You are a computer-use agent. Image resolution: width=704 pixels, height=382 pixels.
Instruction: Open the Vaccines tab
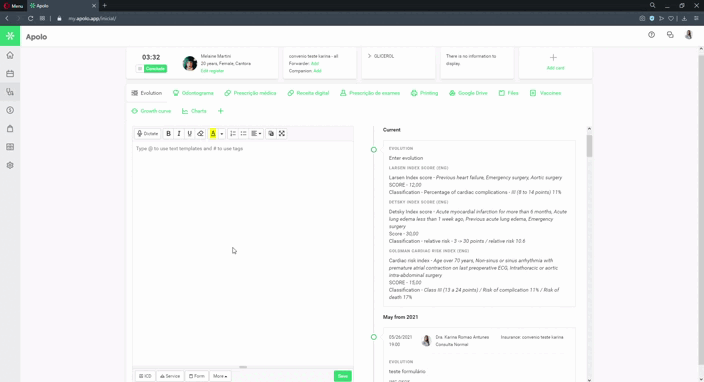546,93
